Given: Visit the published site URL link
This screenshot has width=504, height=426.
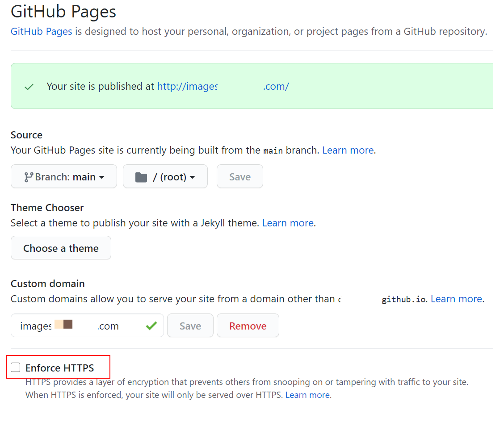Looking at the screenshot, I should (x=223, y=87).
